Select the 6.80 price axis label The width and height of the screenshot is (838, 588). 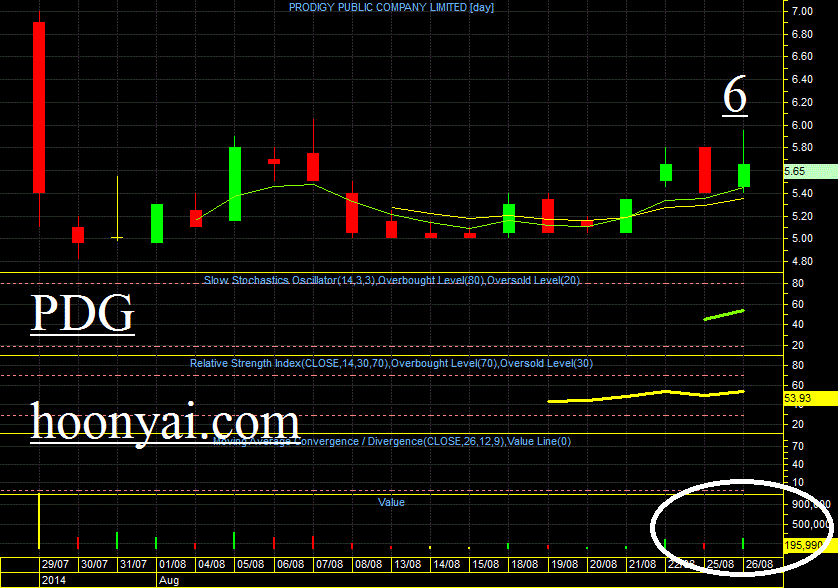[802, 34]
